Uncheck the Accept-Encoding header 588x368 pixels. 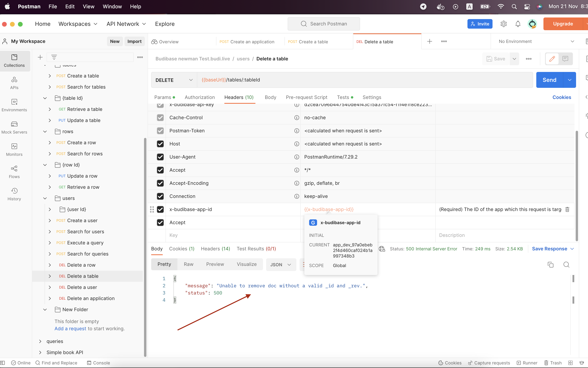(160, 183)
